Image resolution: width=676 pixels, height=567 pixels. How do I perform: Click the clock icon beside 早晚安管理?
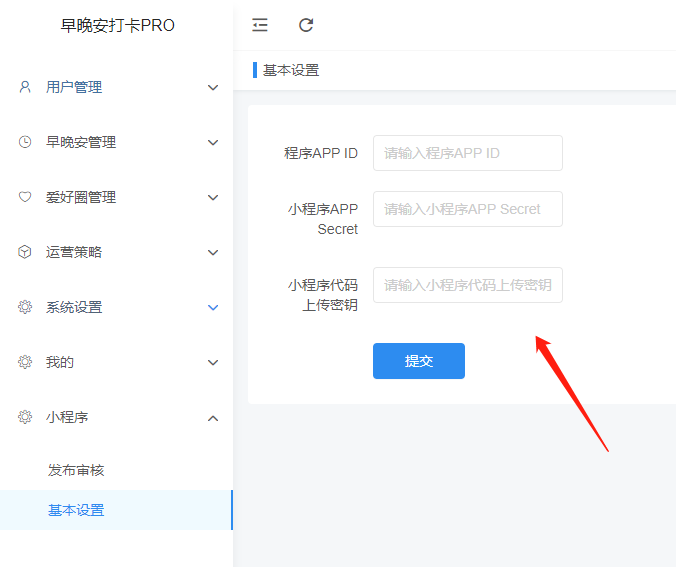point(25,142)
